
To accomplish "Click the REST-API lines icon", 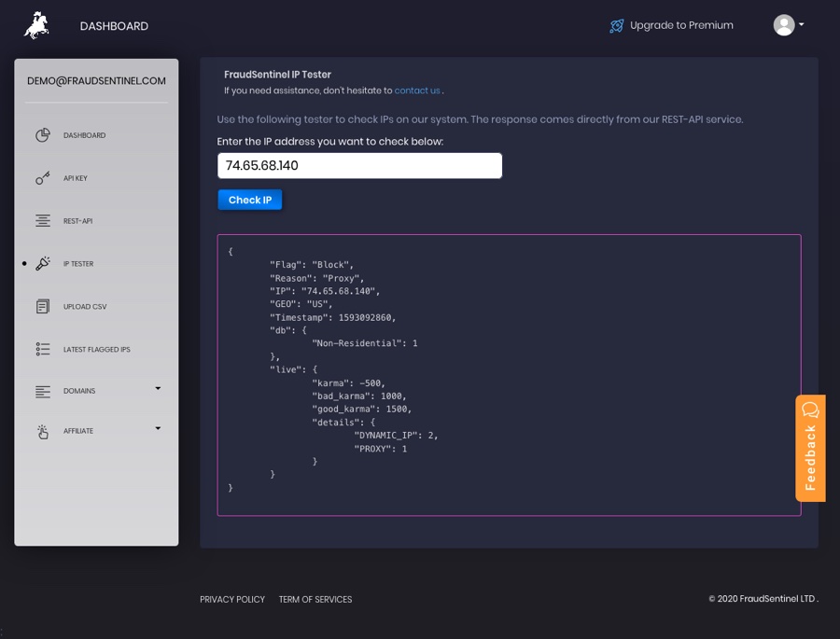I will [x=43, y=221].
